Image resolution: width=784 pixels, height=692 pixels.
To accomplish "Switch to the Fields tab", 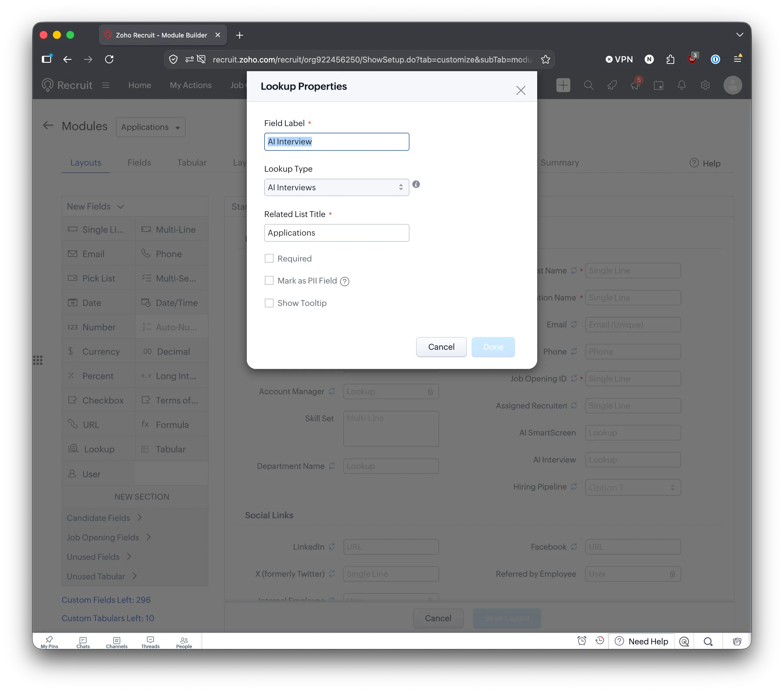I will pyautogui.click(x=139, y=162).
